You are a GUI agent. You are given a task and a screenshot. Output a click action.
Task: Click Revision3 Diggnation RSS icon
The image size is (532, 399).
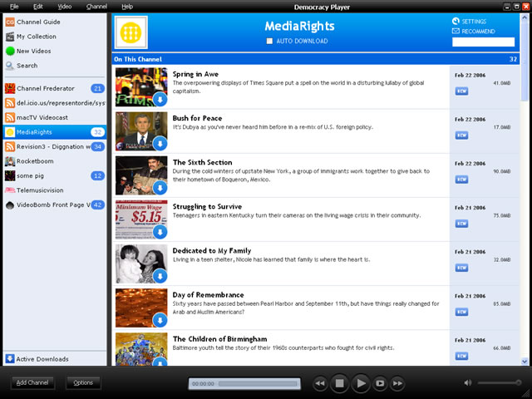10,146
